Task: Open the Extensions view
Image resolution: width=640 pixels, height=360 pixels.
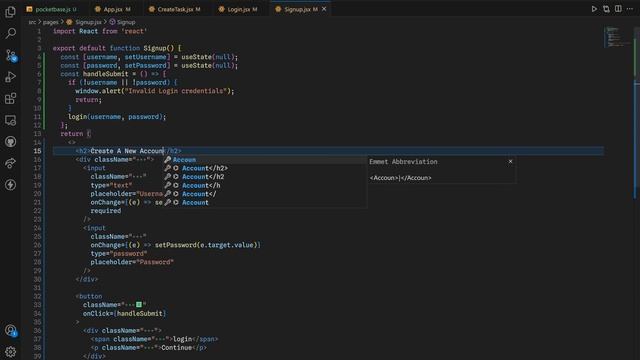Action: (x=11, y=98)
